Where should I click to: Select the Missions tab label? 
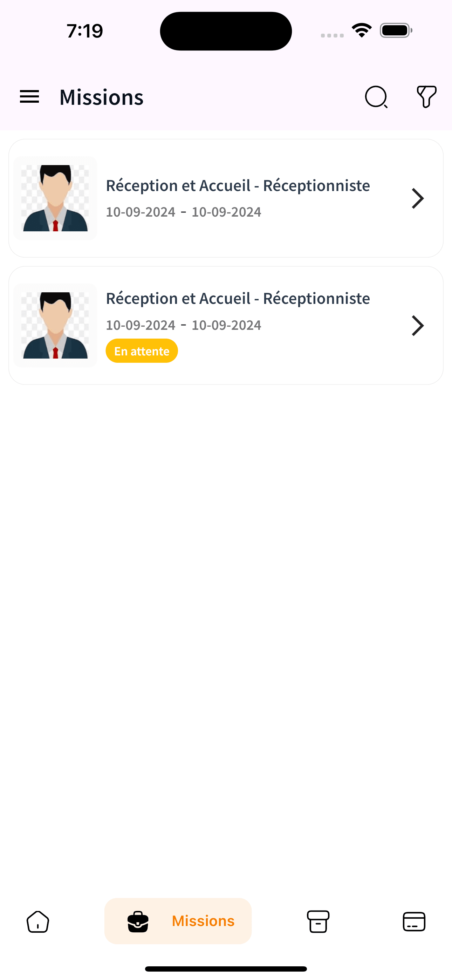tap(203, 921)
